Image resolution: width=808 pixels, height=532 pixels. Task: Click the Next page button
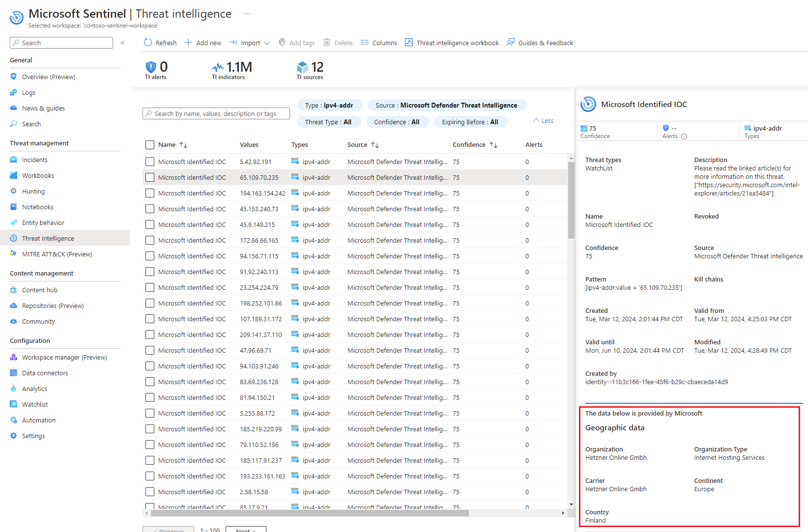(x=246, y=529)
